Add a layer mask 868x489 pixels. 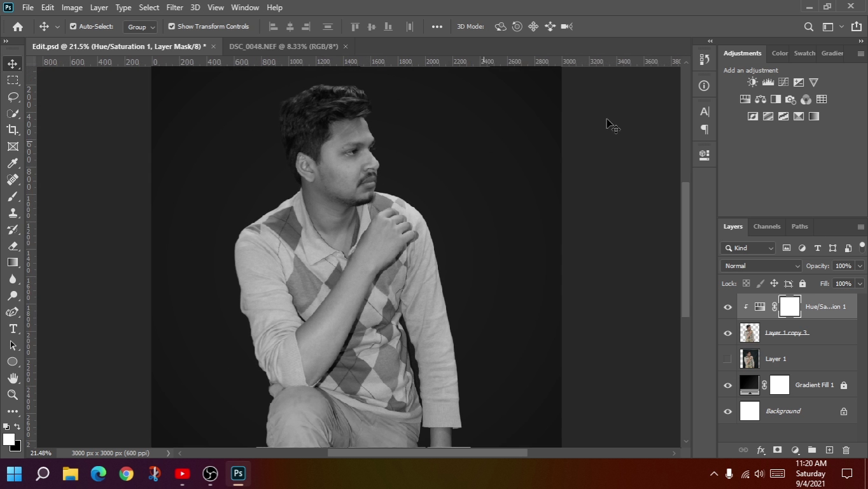coord(777,450)
